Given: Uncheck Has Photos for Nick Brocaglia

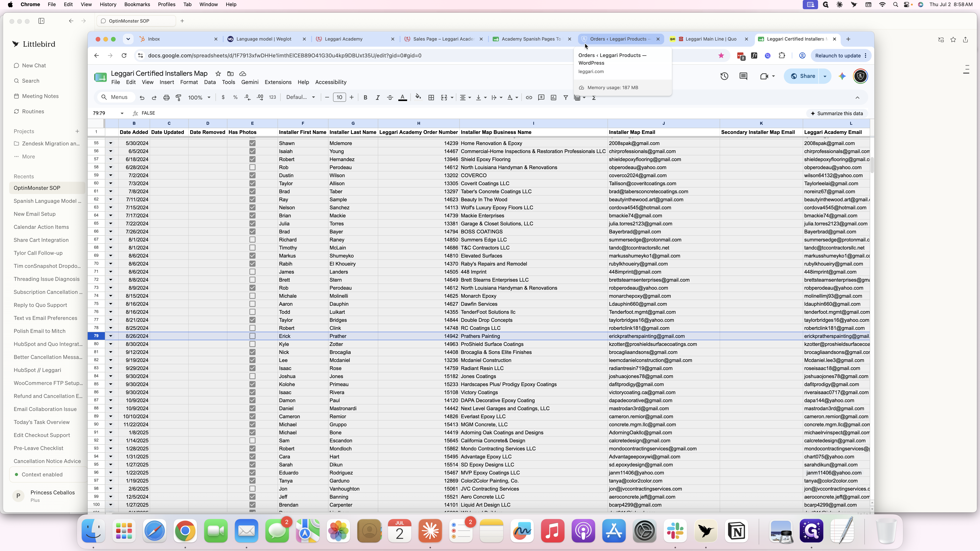Looking at the screenshot, I should (x=252, y=352).
